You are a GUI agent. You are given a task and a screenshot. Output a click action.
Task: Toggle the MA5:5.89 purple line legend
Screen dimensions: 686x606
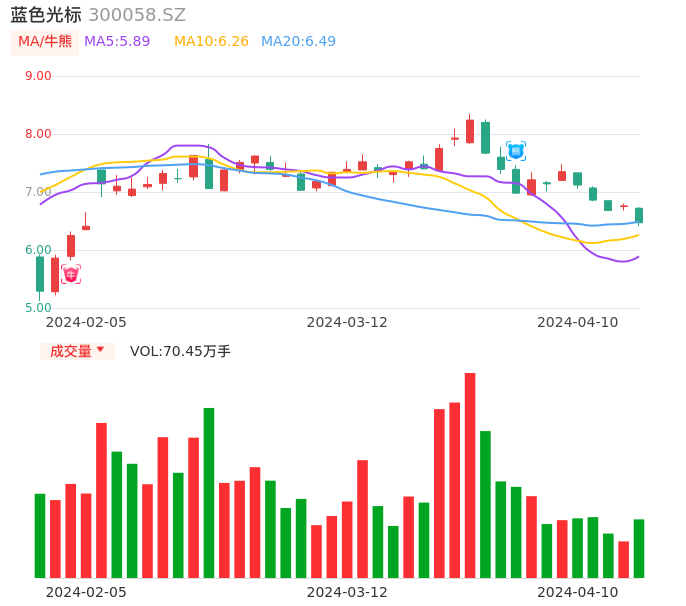coord(117,42)
